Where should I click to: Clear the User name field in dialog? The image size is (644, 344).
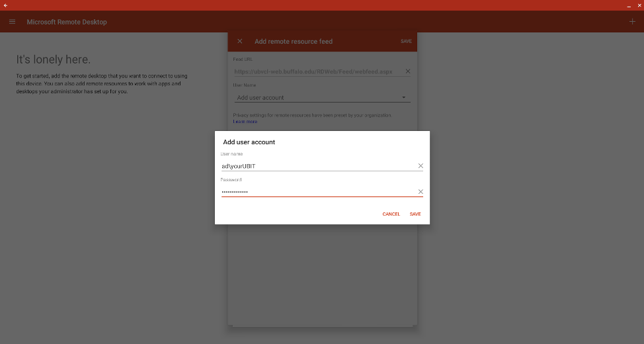tap(421, 166)
